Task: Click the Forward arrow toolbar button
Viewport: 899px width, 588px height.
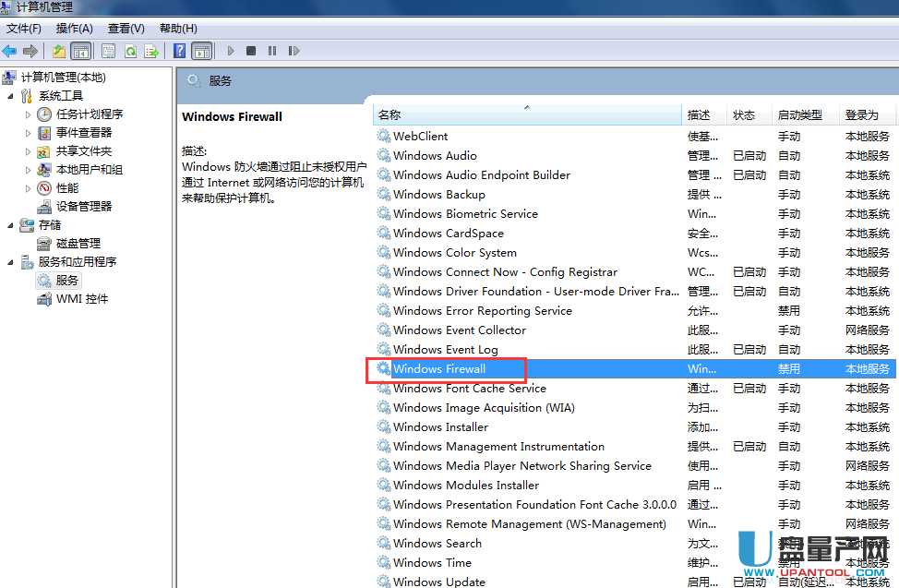Action: pos(30,51)
